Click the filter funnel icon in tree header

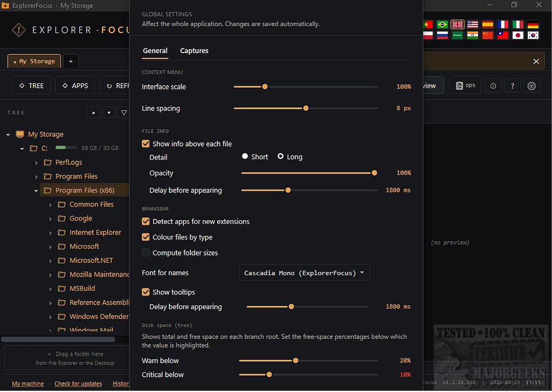coord(124,112)
